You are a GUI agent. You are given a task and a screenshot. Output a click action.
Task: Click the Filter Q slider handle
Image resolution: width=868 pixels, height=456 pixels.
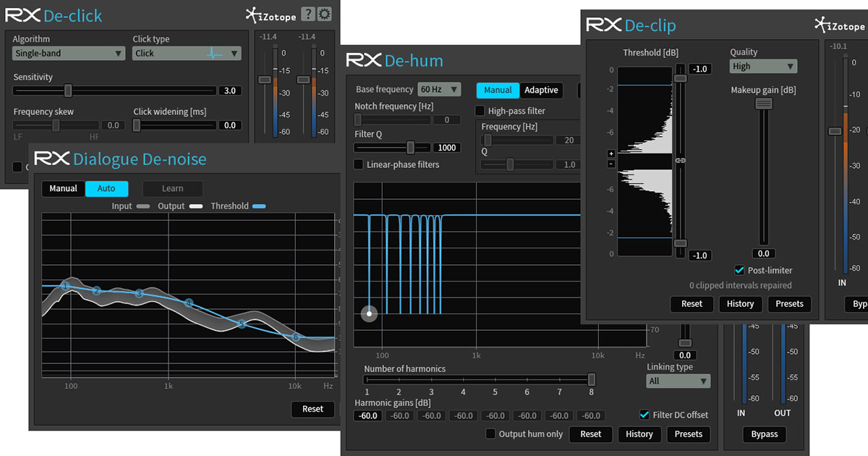[x=411, y=148]
